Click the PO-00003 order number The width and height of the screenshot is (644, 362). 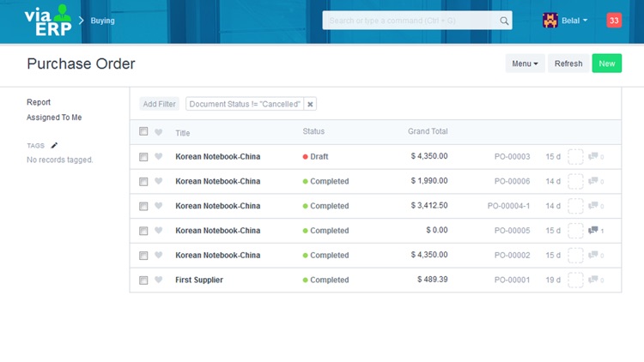coord(512,156)
